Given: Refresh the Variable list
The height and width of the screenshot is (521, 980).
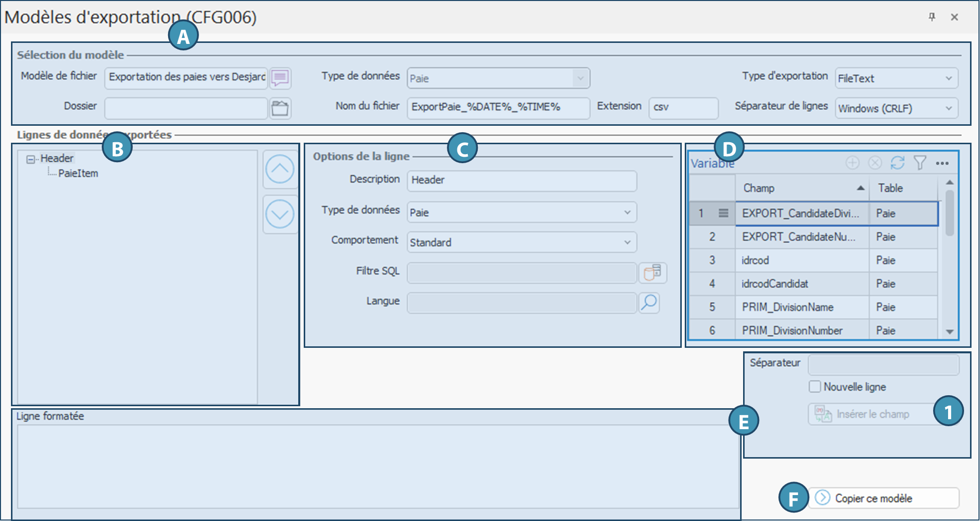Looking at the screenshot, I should click(x=898, y=163).
